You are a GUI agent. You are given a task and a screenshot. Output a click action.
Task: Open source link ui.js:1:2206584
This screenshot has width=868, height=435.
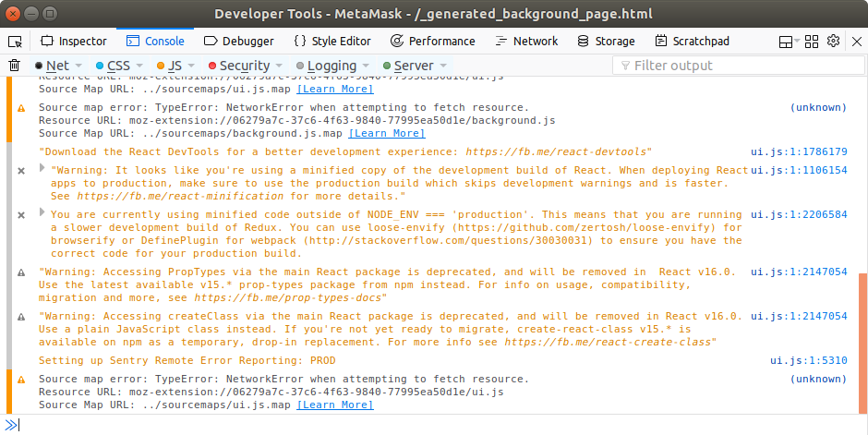click(799, 214)
